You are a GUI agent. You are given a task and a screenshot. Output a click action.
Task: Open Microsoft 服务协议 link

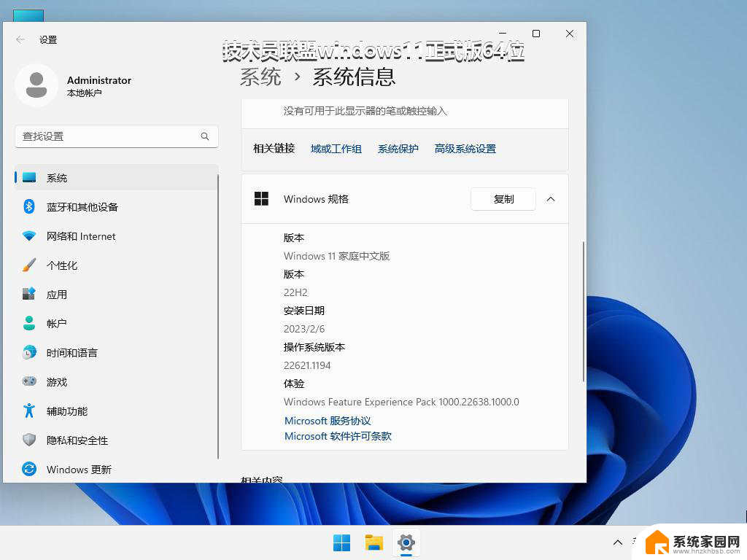328,421
